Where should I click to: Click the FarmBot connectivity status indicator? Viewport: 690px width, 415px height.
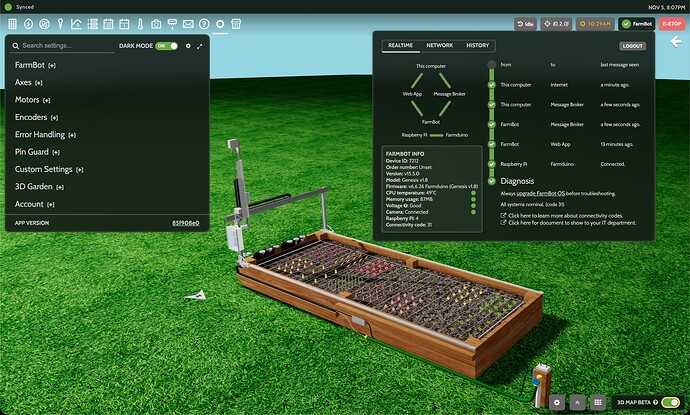click(x=636, y=23)
